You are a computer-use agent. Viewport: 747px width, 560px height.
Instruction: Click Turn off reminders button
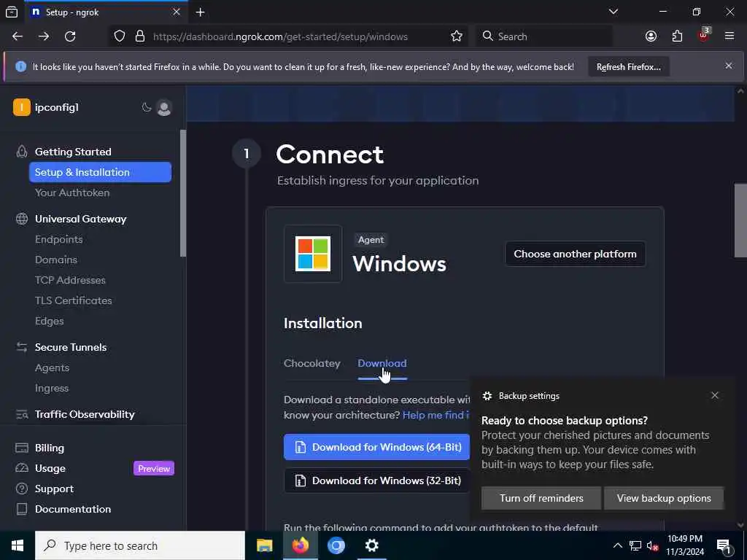tap(541, 498)
